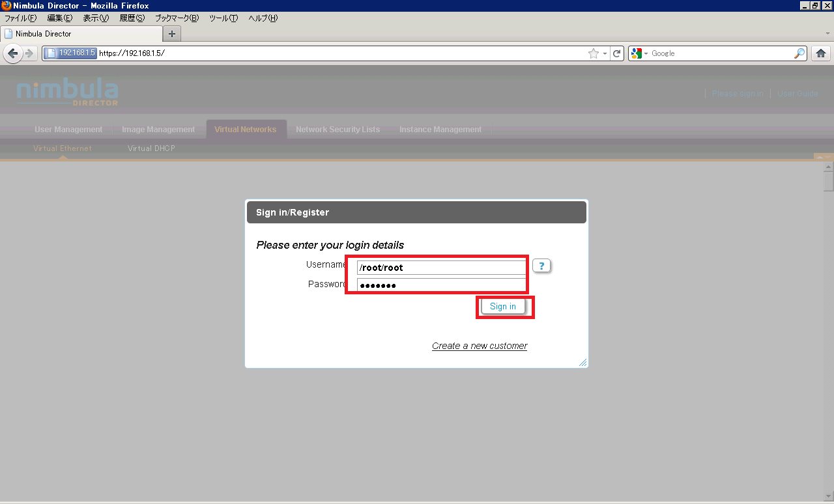Click the Username label
Image resolution: width=834 pixels, height=504 pixels.
point(326,265)
